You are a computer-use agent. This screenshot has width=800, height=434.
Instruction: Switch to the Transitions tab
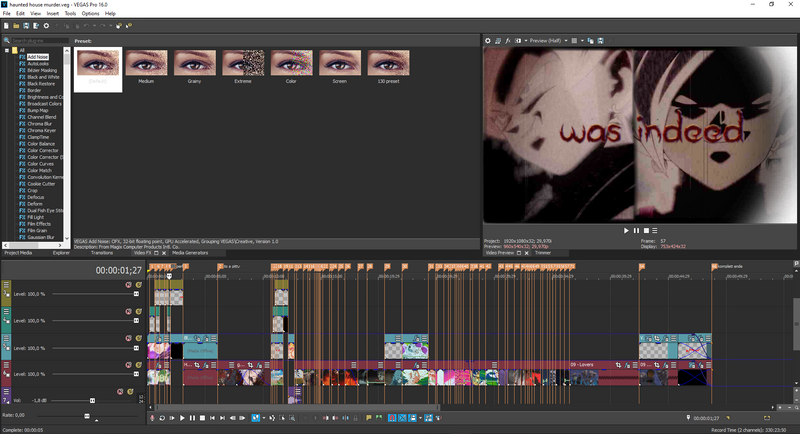(103, 253)
